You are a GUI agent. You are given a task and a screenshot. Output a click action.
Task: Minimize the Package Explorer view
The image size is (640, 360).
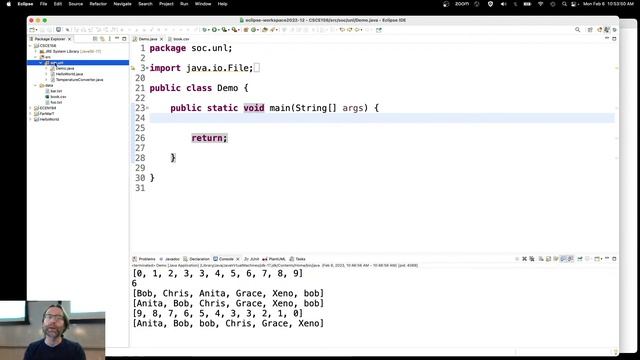(x=117, y=38)
